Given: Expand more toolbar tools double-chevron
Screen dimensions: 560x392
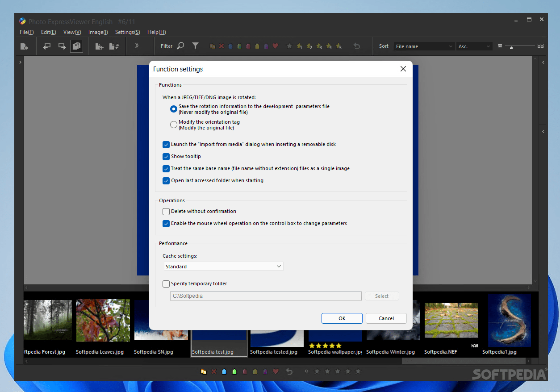Looking at the screenshot, I should (x=137, y=46).
